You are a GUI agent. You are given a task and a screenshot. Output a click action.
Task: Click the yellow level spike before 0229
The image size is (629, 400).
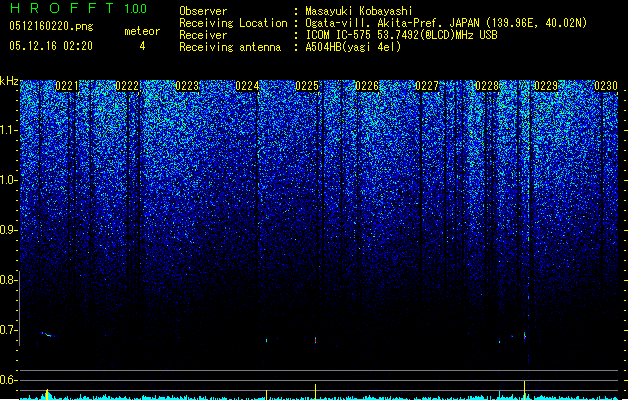point(524,390)
